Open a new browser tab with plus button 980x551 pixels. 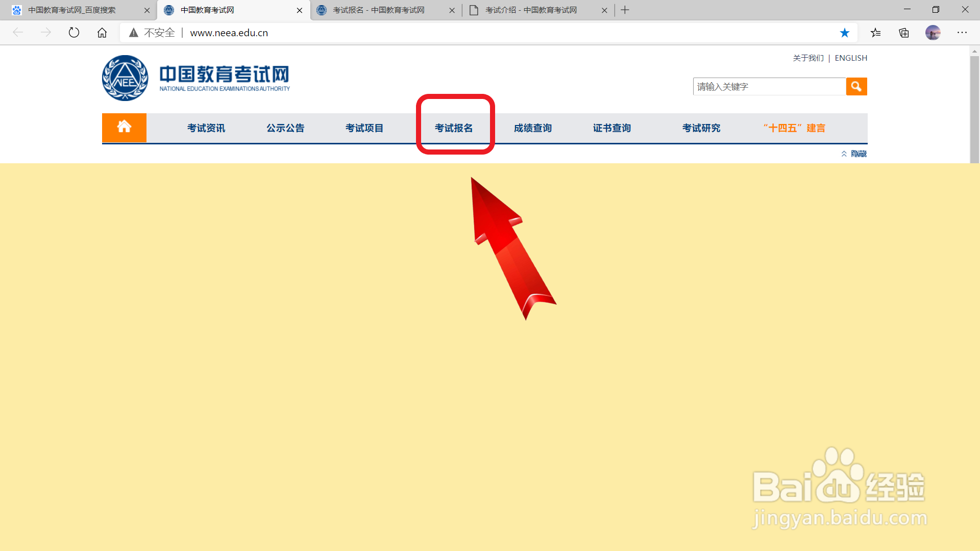pos(625,10)
